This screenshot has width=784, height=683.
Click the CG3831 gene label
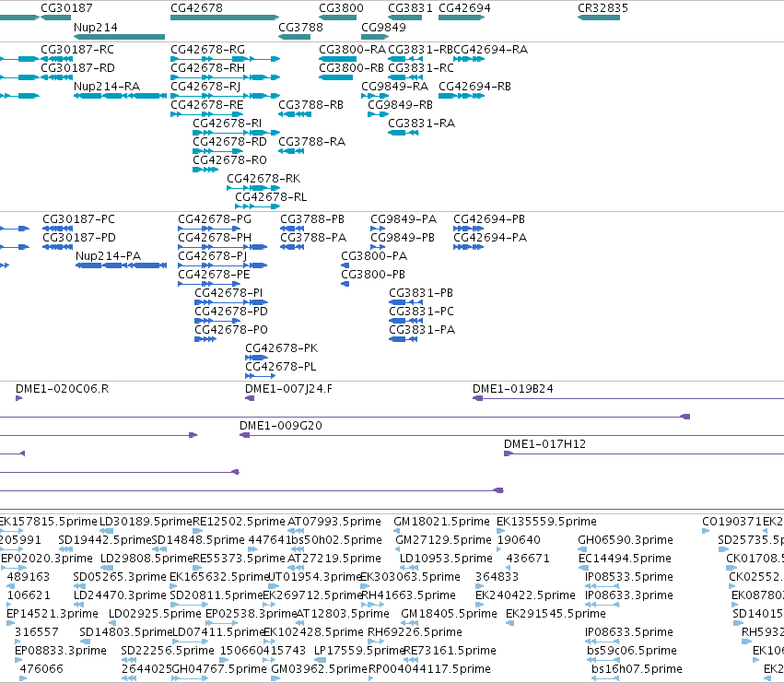pyautogui.click(x=410, y=8)
